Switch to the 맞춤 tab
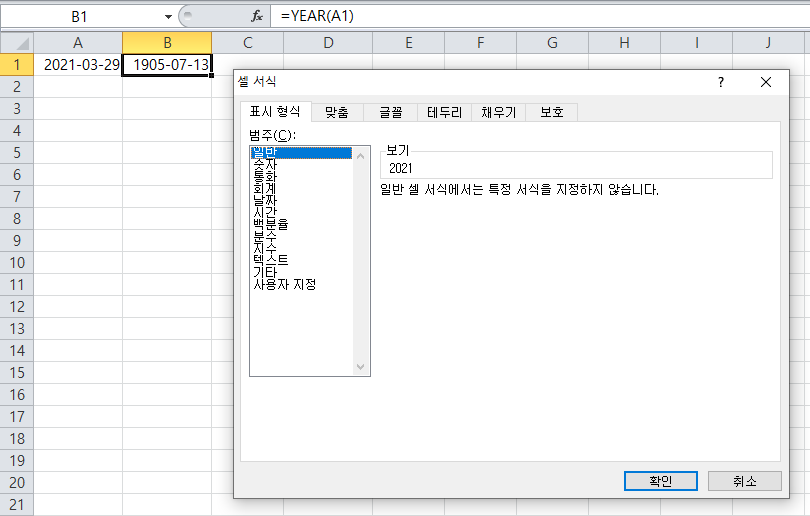This screenshot has height=516, width=810. tap(337, 112)
